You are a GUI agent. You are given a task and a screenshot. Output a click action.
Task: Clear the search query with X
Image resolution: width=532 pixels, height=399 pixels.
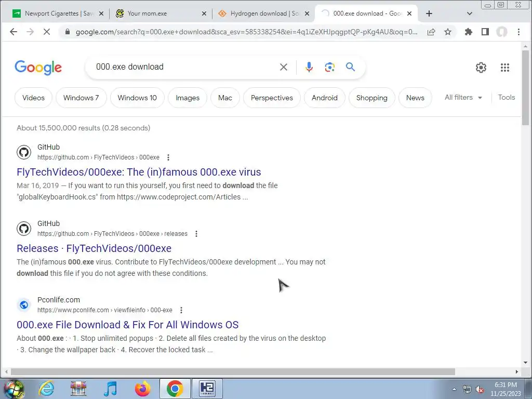point(284,67)
